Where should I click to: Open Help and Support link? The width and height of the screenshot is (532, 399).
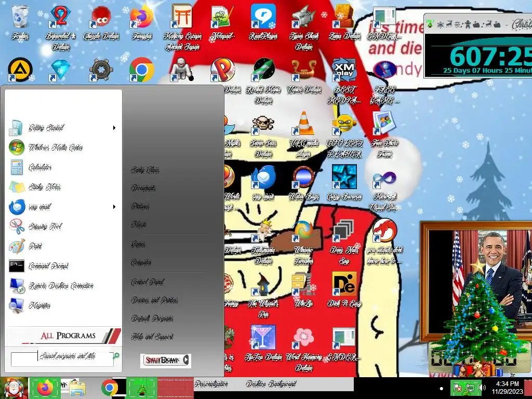point(152,337)
